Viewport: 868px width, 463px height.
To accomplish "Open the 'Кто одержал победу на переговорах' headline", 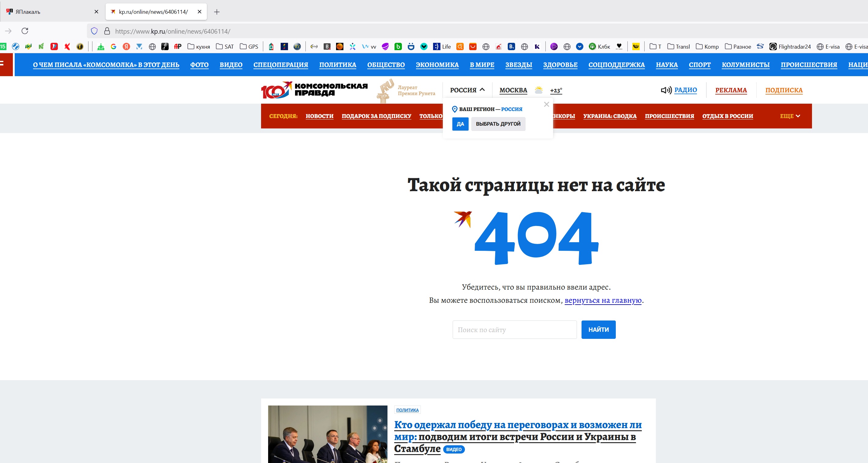I will pyautogui.click(x=518, y=436).
